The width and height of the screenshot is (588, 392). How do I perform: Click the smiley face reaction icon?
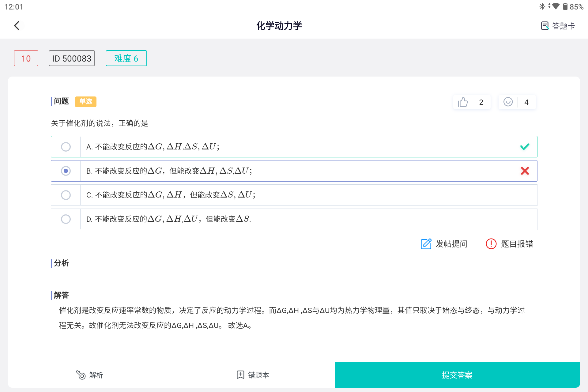(x=508, y=102)
